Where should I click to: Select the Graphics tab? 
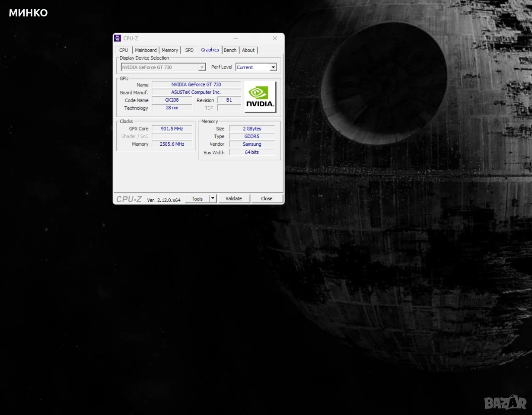pyautogui.click(x=210, y=50)
